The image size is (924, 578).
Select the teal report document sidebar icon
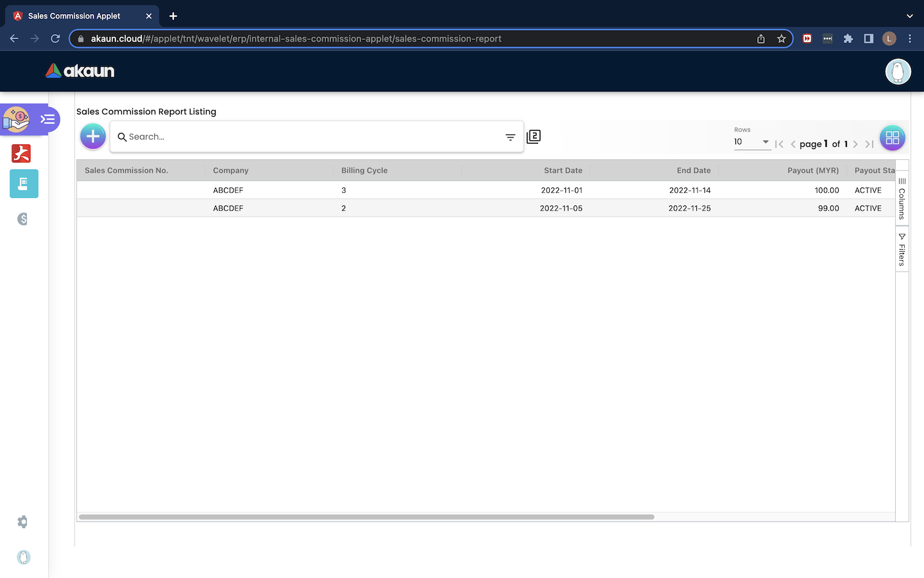coord(24,184)
